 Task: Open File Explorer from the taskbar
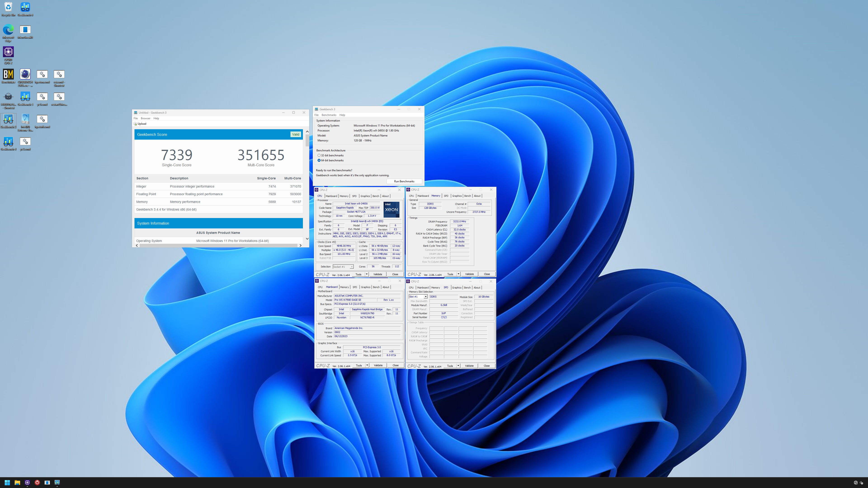point(17,482)
